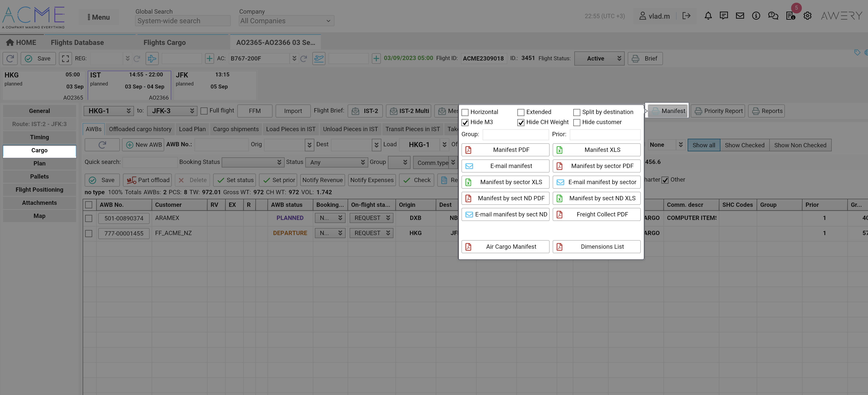The height and width of the screenshot is (395, 868).
Task: Open the settings gear icon
Action: 807,16
